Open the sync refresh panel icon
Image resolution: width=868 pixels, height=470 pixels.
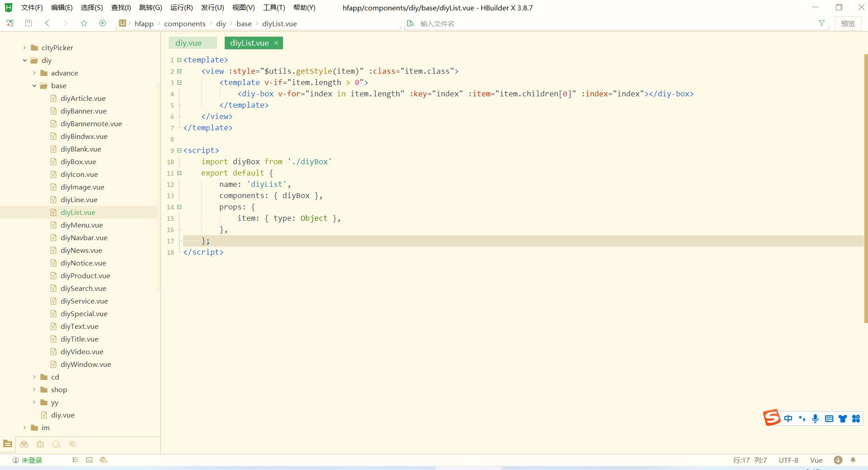point(57,444)
